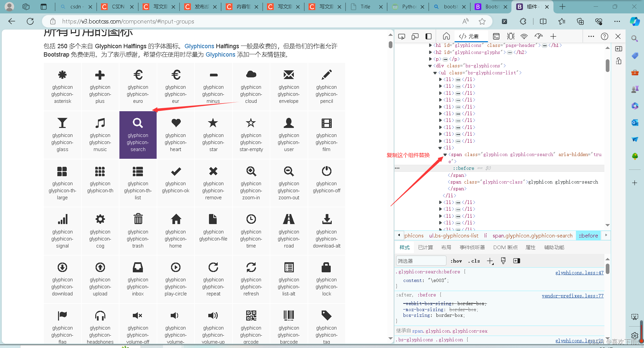The height and width of the screenshot is (348, 644).
Task: Expand the h1 glyphicons node
Action: pos(430,45)
